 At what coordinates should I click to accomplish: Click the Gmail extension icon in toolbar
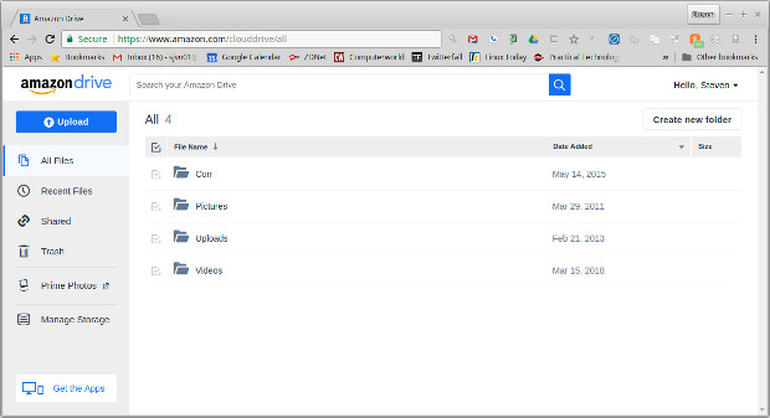472,39
